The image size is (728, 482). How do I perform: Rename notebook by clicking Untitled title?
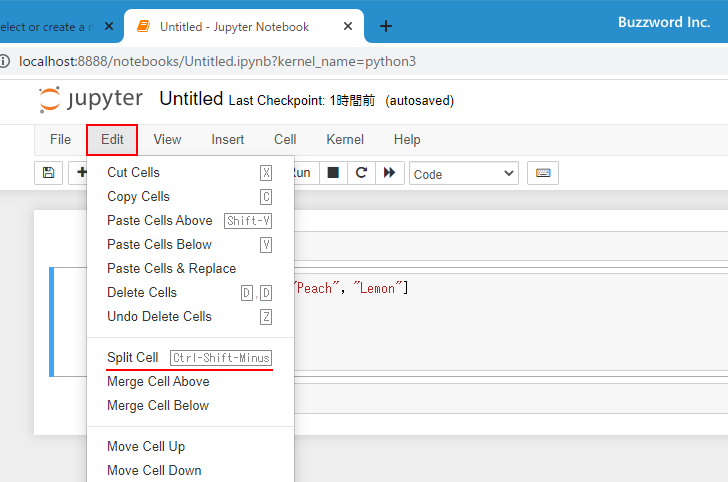[x=191, y=99]
